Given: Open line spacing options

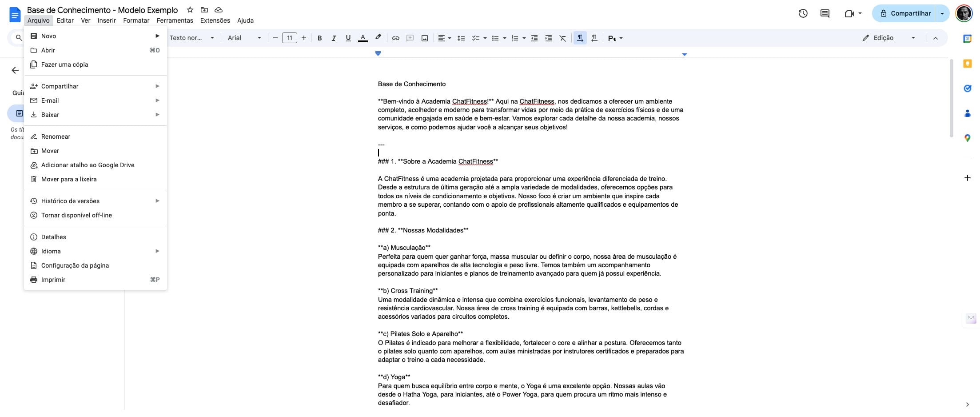Looking at the screenshot, I should (461, 38).
